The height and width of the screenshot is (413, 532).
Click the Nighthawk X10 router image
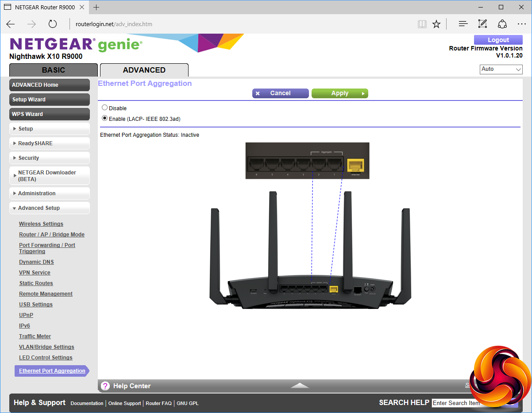click(310, 250)
